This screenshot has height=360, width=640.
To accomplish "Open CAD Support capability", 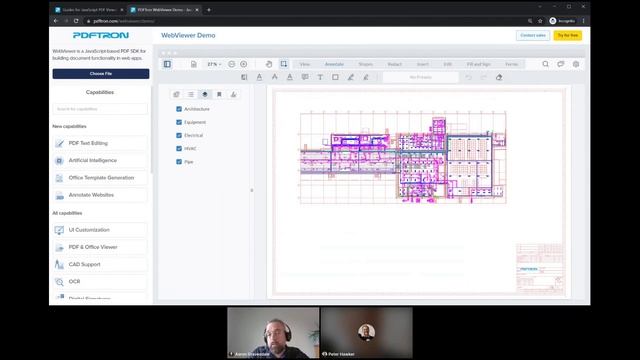I will point(100,264).
